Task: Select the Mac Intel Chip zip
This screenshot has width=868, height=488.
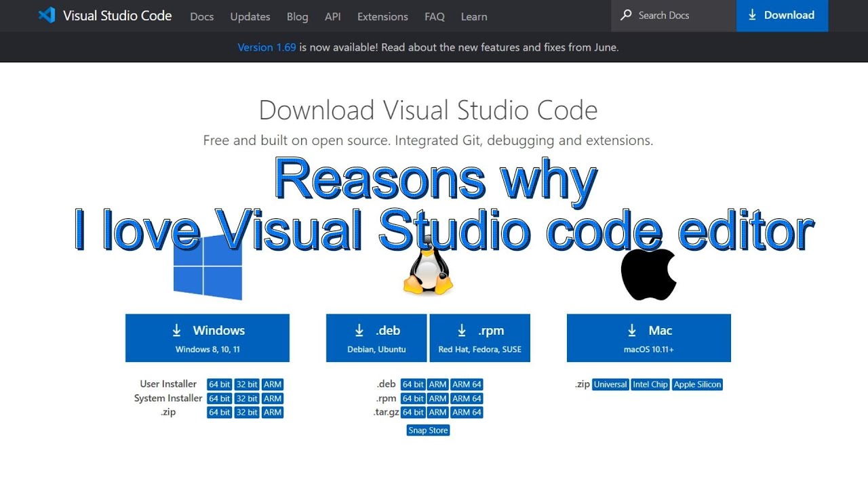Action: 650,384
